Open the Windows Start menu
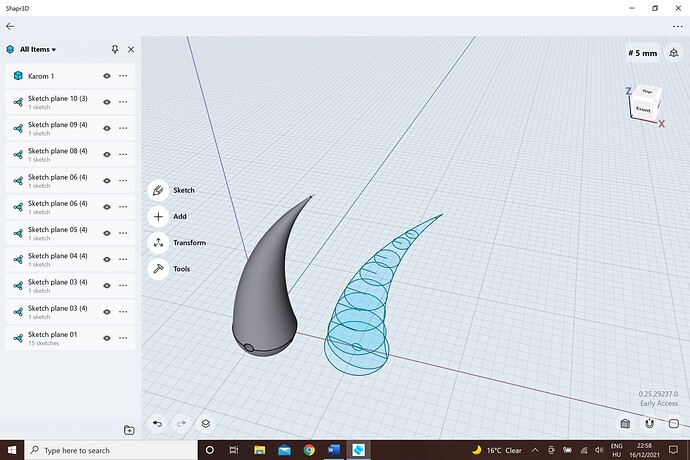 [x=12, y=450]
